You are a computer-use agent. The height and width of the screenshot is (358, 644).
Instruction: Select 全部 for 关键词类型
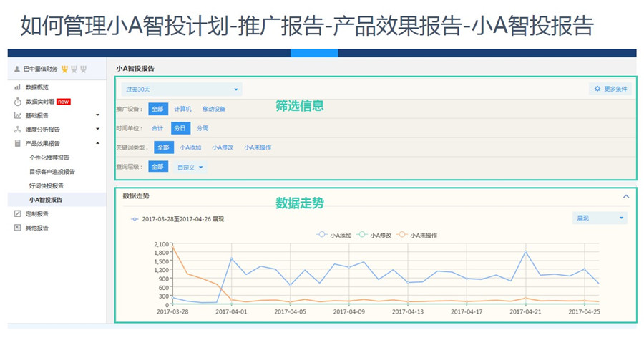pos(163,147)
